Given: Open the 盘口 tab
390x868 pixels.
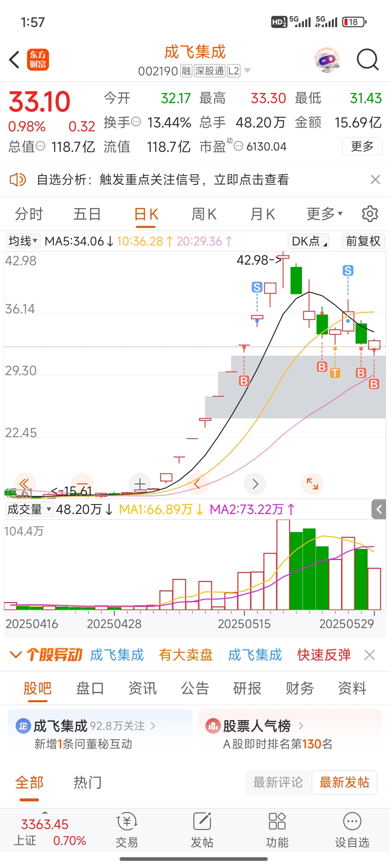Looking at the screenshot, I should pos(90,688).
